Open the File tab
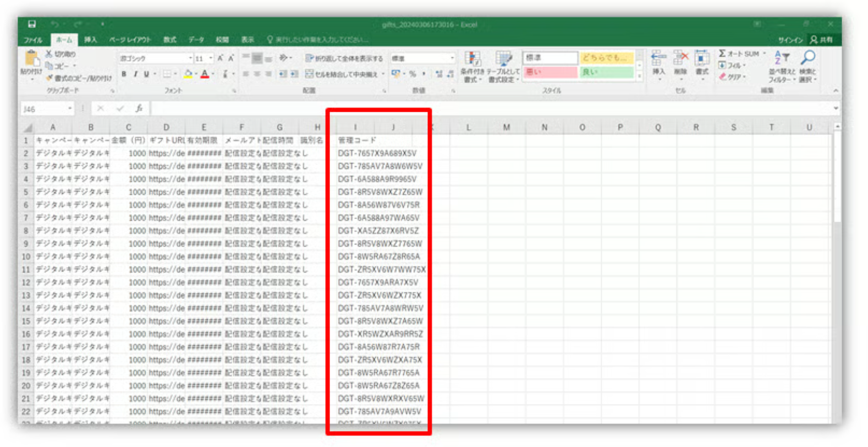868x447 pixels. coord(33,40)
